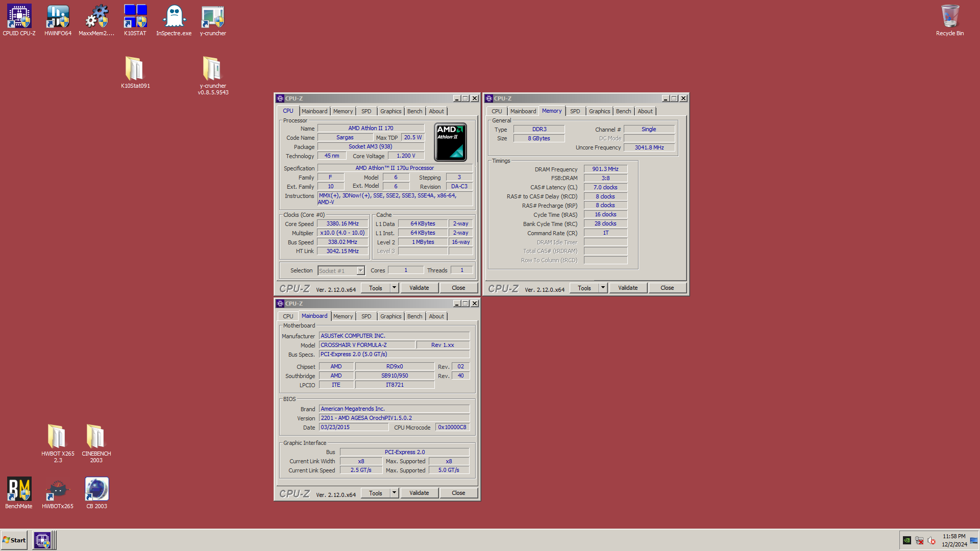Open Socket #1 selection dropdown
Viewport: 980px width, 551px height.
[361, 271]
